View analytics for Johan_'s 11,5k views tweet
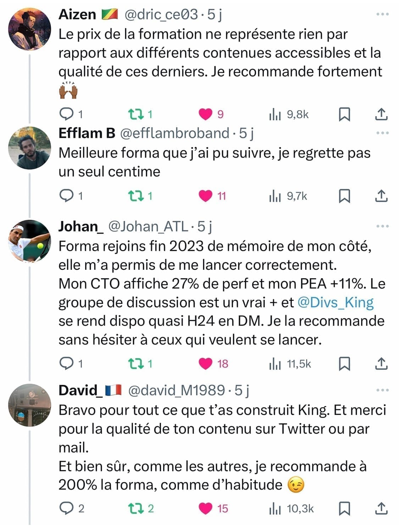 click(x=275, y=364)
